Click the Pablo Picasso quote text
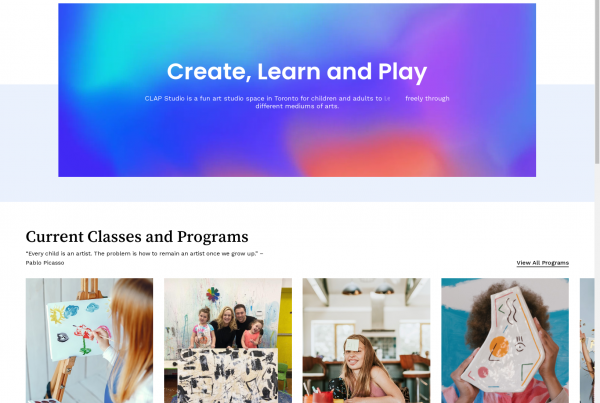The width and height of the screenshot is (600, 403). (x=144, y=258)
